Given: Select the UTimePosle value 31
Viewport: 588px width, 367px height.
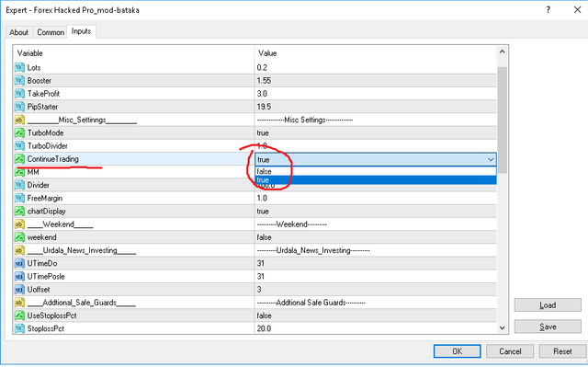Looking at the screenshot, I should tap(261, 277).
